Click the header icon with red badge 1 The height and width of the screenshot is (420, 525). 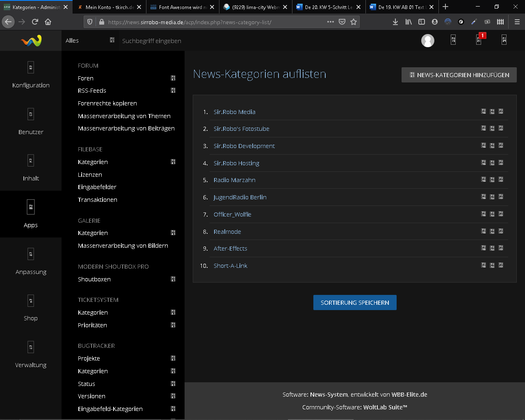[479, 40]
